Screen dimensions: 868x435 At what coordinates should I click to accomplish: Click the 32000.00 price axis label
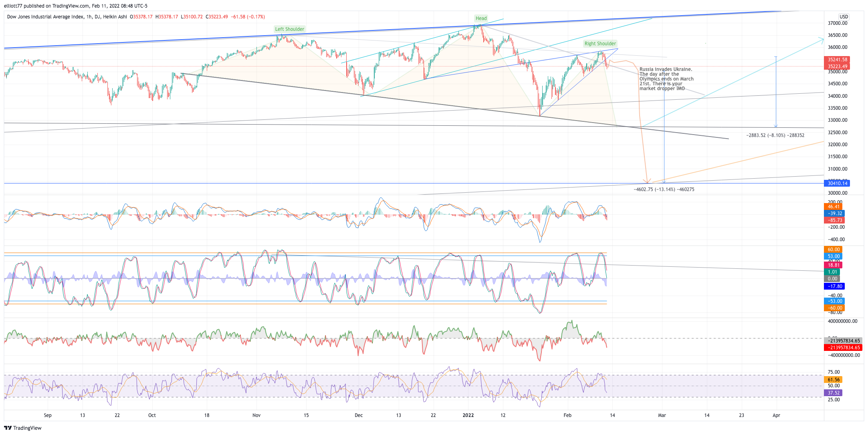pos(838,145)
